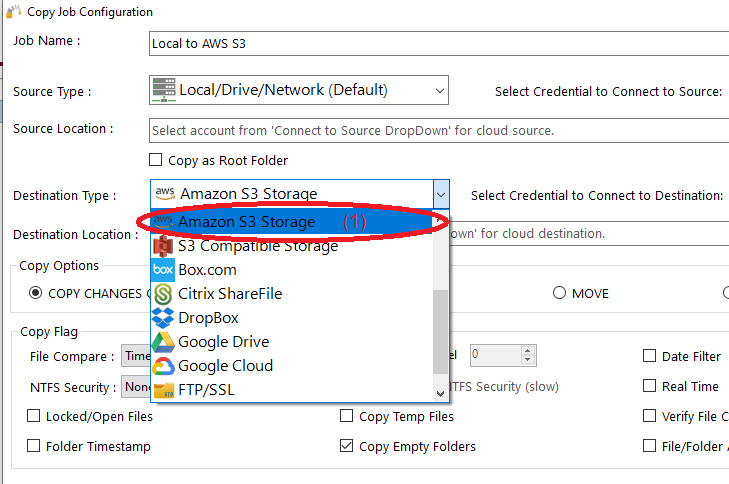Click the Citrix ShareFile icon
Screen dimensions: 729x484
click(163, 294)
